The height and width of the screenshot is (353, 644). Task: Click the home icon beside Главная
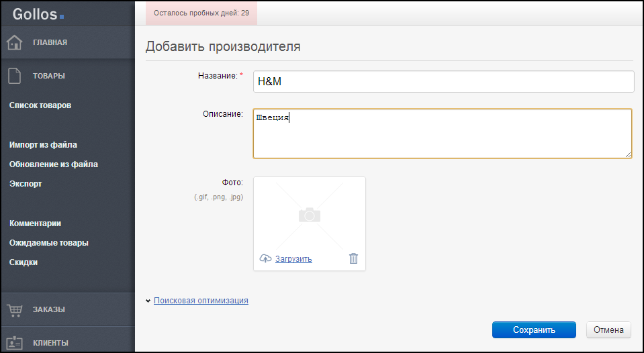pyautogui.click(x=14, y=42)
